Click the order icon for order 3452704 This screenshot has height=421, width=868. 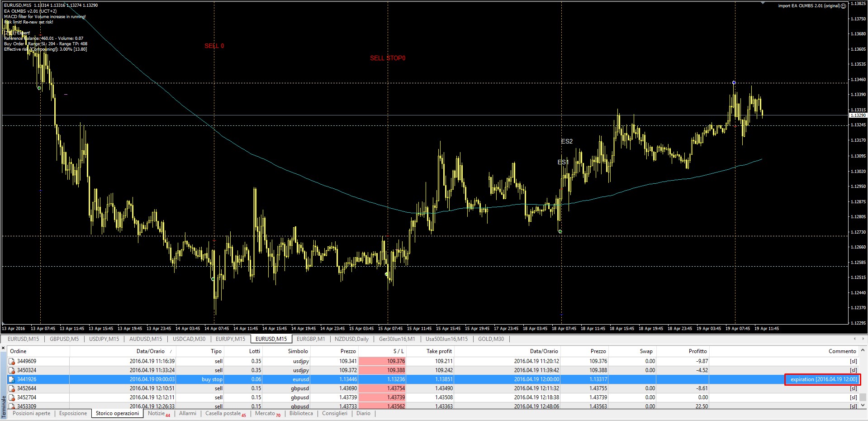tap(12, 397)
